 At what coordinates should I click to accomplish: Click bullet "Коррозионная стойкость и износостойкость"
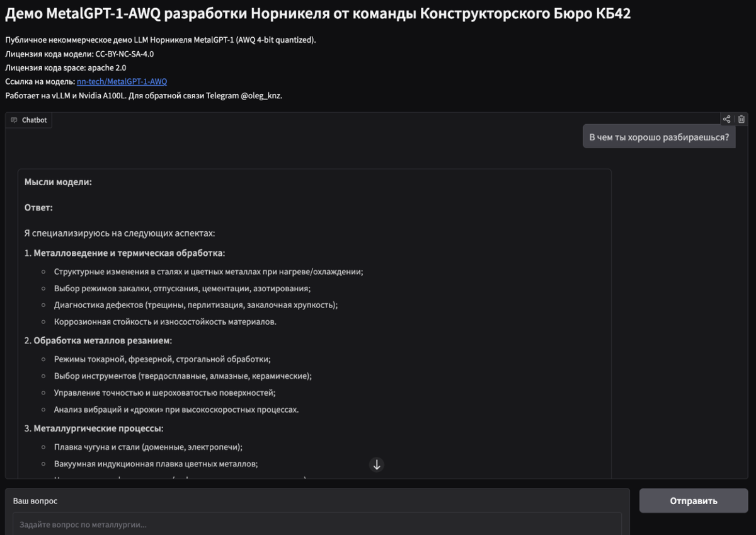pyautogui.click(x=165, y=322)
